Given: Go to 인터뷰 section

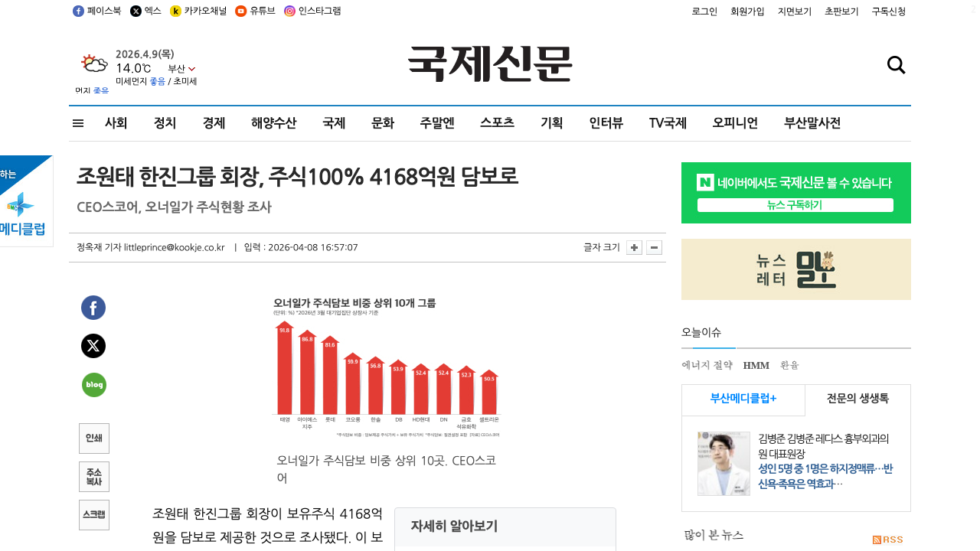Looking at the screenshot, I should [x=606, y=123].
